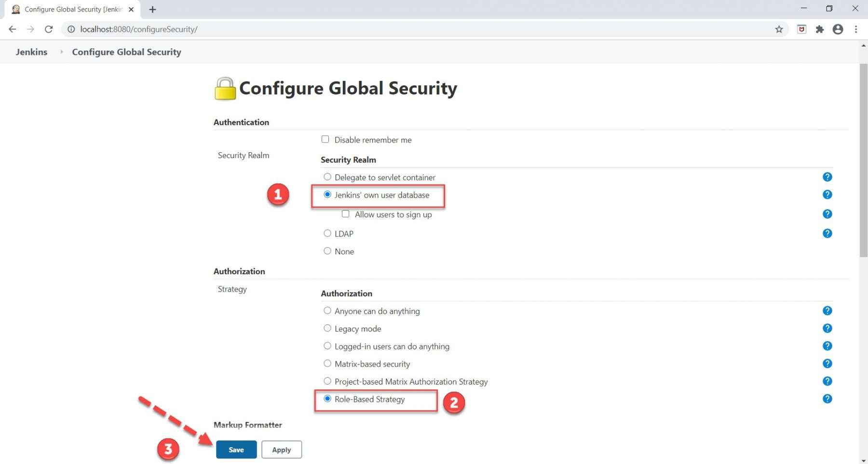Choose LDAP security realm
Viewport: 868px width, 464px height.
327,233
